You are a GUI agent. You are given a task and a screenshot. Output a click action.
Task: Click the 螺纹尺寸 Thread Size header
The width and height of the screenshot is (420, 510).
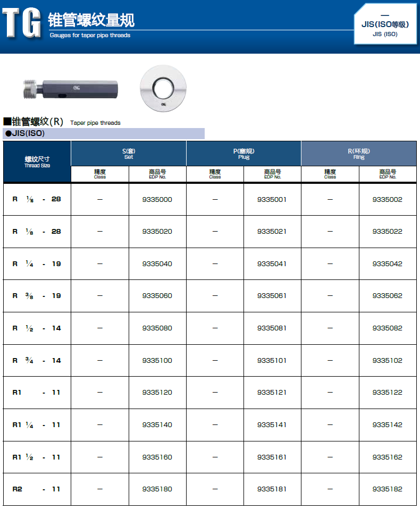click(37, 161)
